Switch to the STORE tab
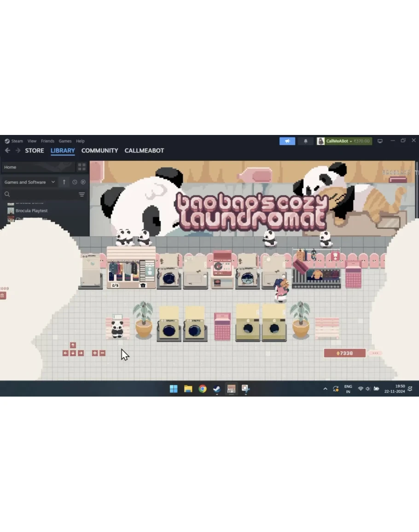 coord(35,151)
